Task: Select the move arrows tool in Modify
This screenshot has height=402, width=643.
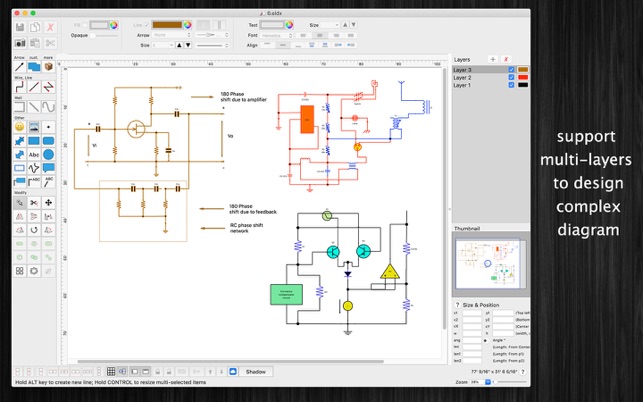Action: click(x=48, y=203)
